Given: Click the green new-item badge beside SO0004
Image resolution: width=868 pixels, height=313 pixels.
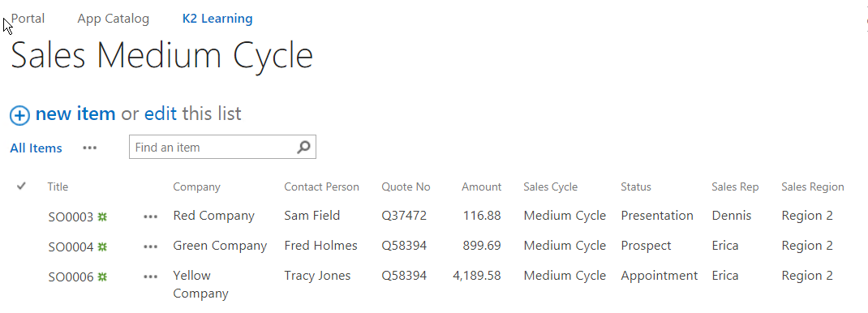Looking at the screenshot, I should coord(102,247).
